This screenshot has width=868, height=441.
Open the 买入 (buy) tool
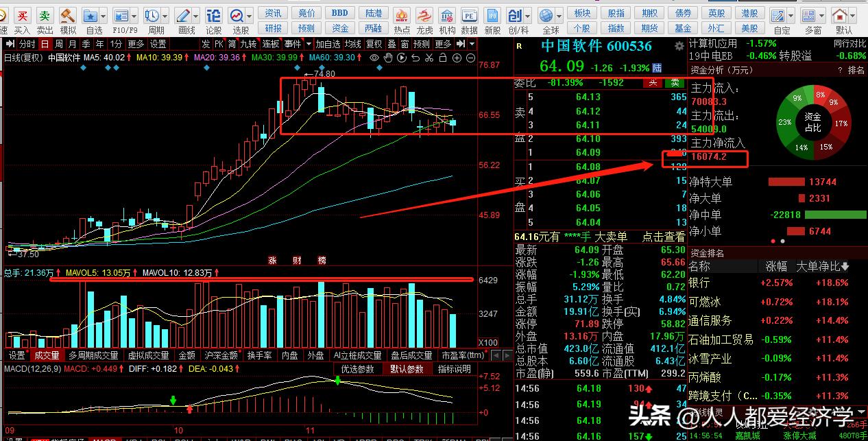pyautogui.click(x=22, y=15)
